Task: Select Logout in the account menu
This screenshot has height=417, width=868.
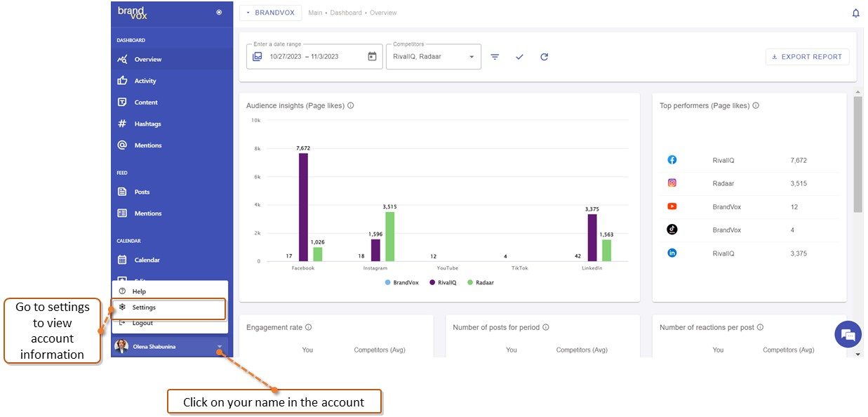Action: [x=169, y=323]
